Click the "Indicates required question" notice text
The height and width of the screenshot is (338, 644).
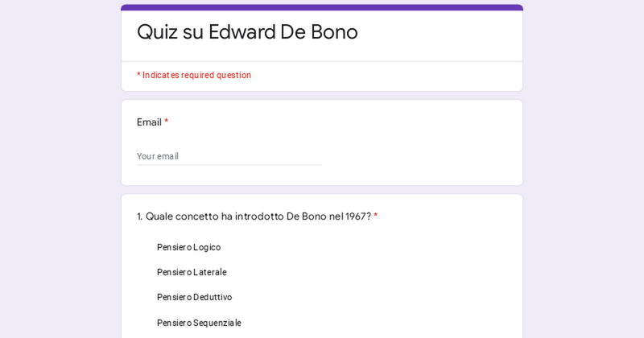coord(196,75)
